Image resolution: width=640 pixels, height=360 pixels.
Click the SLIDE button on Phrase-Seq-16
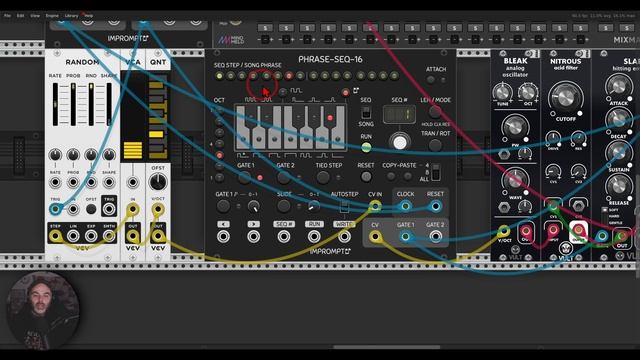284,207
